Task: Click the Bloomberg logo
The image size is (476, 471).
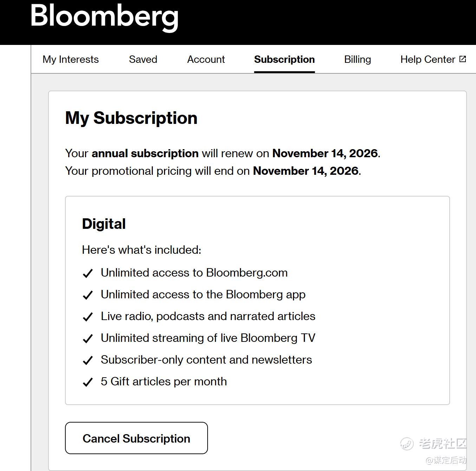Action: pyautogui.click(x=104, y=16)
